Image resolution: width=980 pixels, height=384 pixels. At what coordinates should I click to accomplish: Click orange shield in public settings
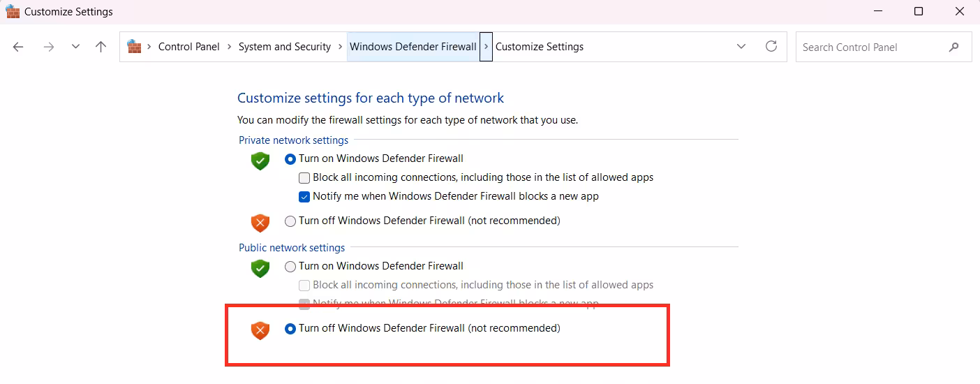click(260, 330)
